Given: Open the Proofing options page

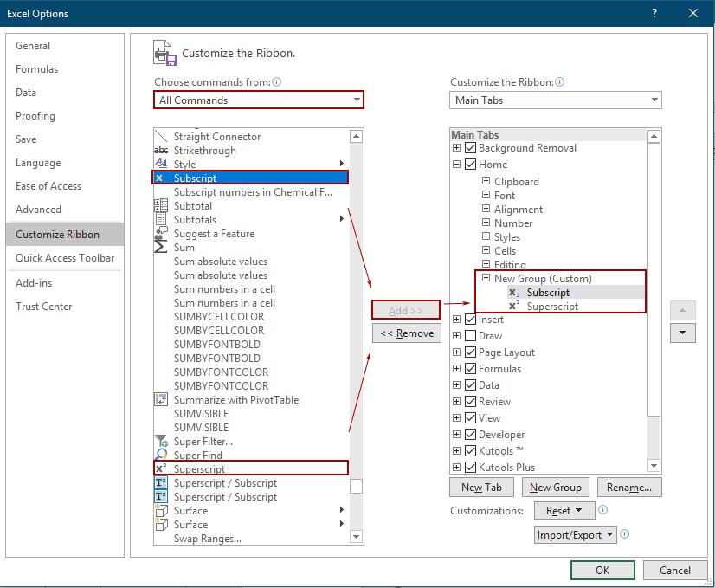Looking at the screenshot, I should pos(35,115).
